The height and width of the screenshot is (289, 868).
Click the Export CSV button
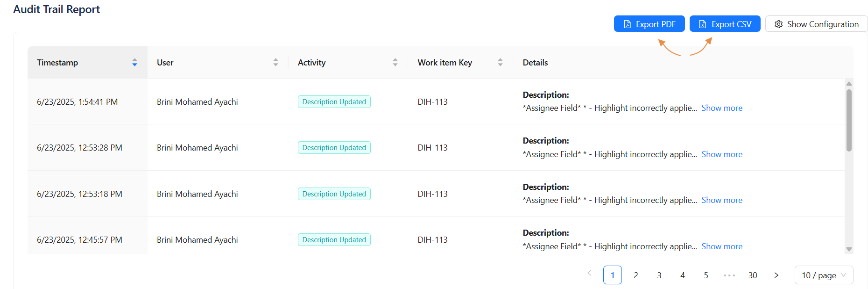point(725,24)
